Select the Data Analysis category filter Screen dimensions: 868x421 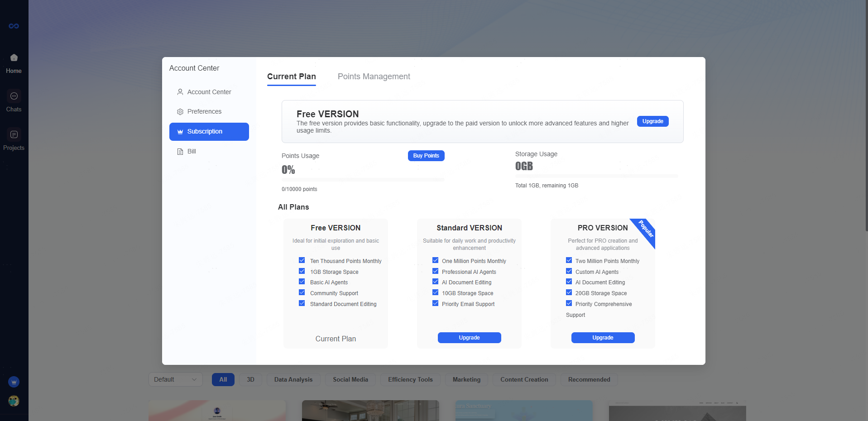coord(293,379)
